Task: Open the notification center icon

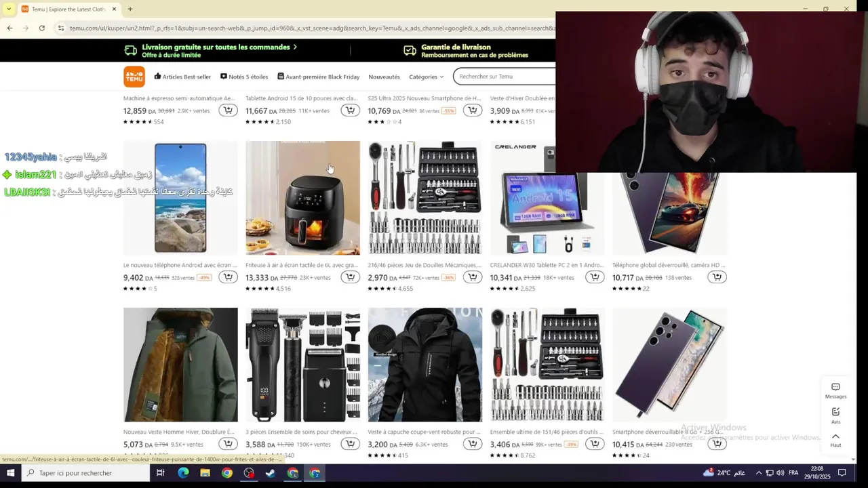Action: tap(842, 473)
